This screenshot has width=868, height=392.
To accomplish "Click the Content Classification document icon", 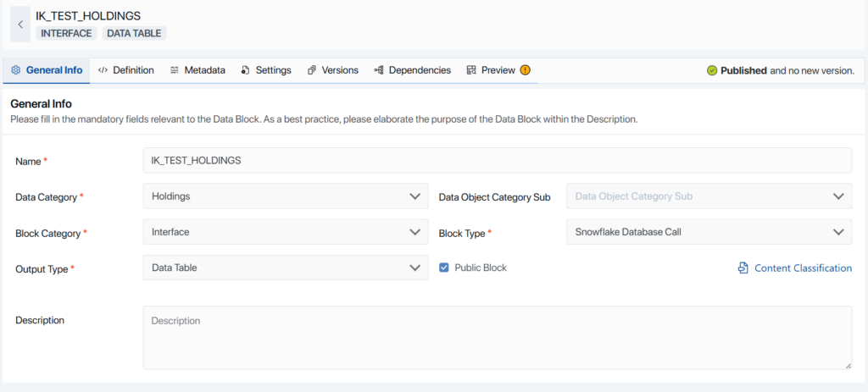I will (x=743, y=268).
